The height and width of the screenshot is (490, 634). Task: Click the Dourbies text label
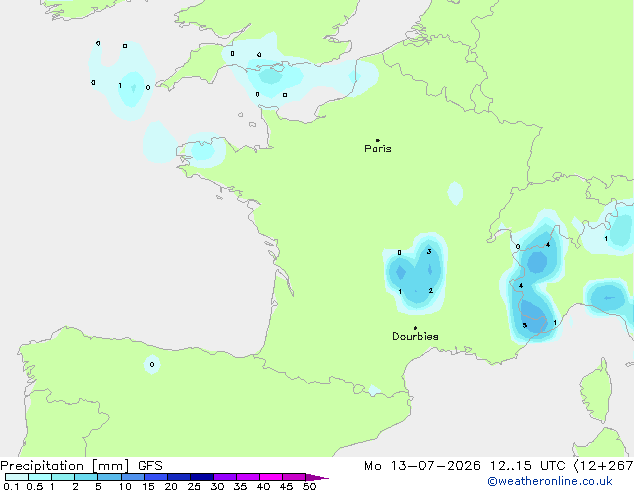(415, 336)
